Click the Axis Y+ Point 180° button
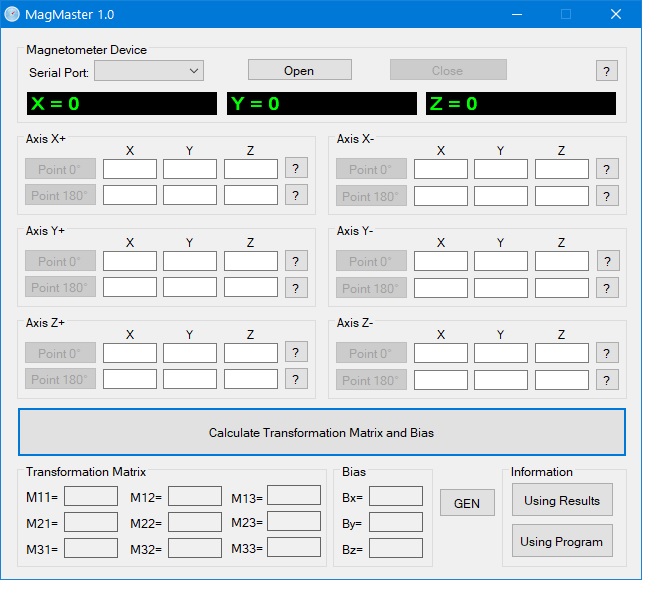Image resolution: width=657 pixels, height=596 pixels. pyautogui.click(x=60, y=287)
